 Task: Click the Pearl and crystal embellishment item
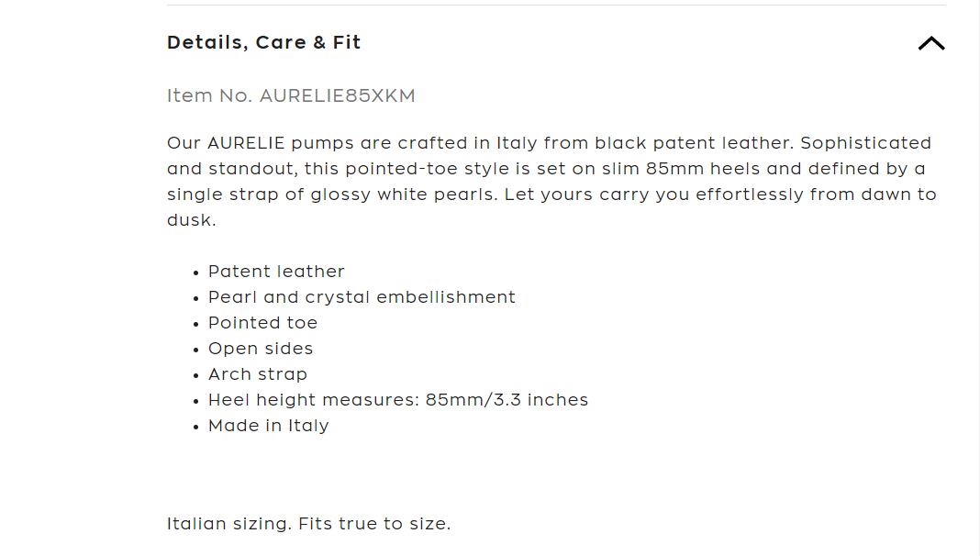(x=362, y=297)
